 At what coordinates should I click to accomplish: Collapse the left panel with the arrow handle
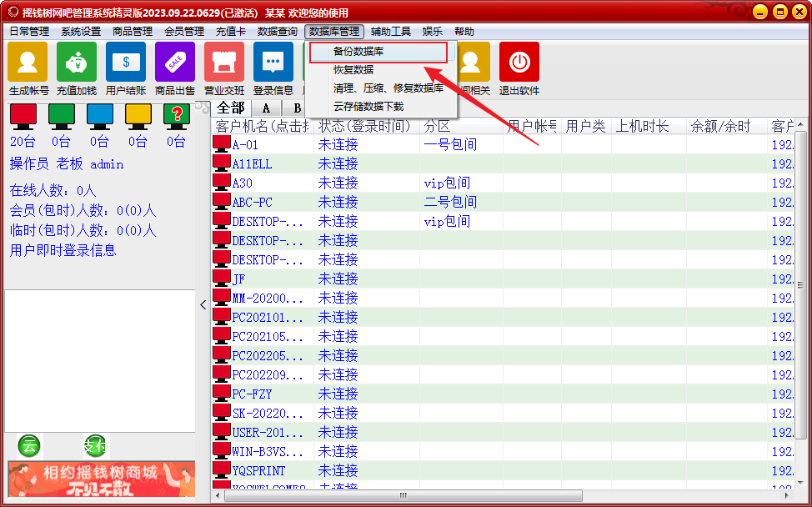coord(203,305)
